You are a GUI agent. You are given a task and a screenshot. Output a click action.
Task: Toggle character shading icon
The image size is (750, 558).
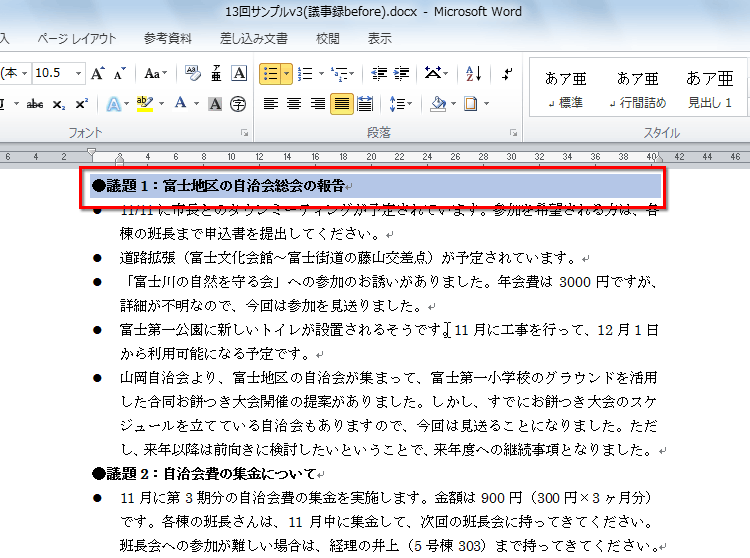coord(215,104)
